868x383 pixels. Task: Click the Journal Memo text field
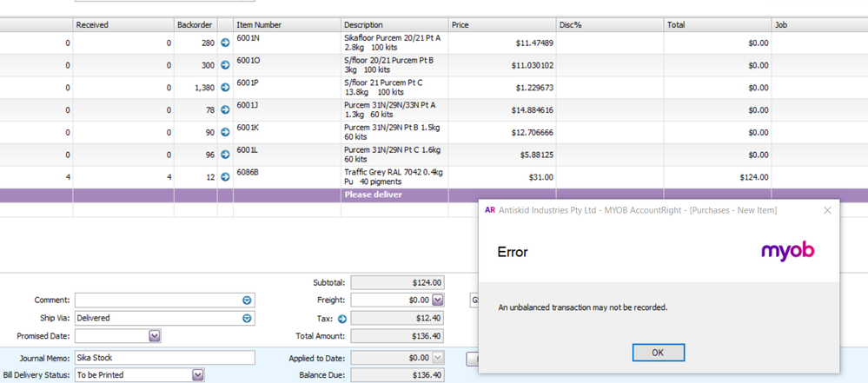(x=164, y=358)
